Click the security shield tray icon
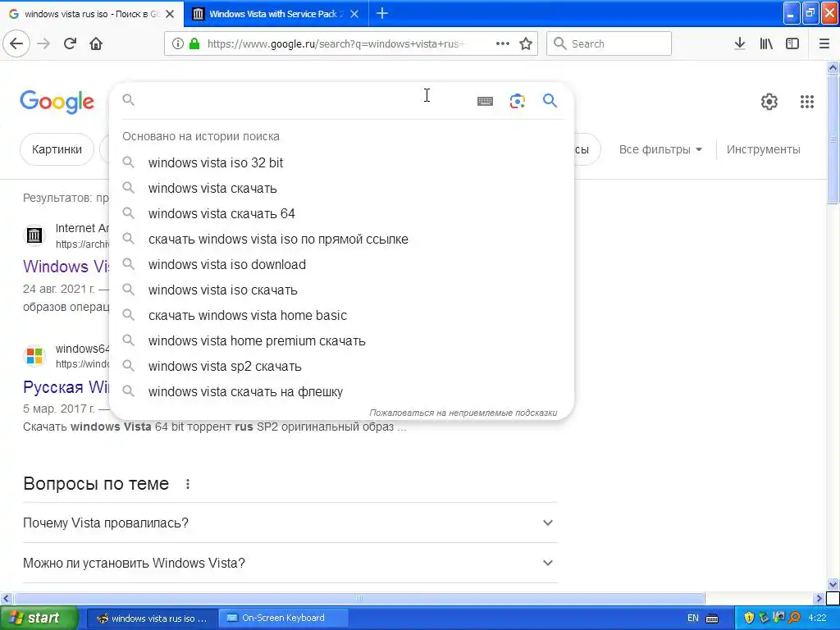840x630 pixels. click(749, 619)
